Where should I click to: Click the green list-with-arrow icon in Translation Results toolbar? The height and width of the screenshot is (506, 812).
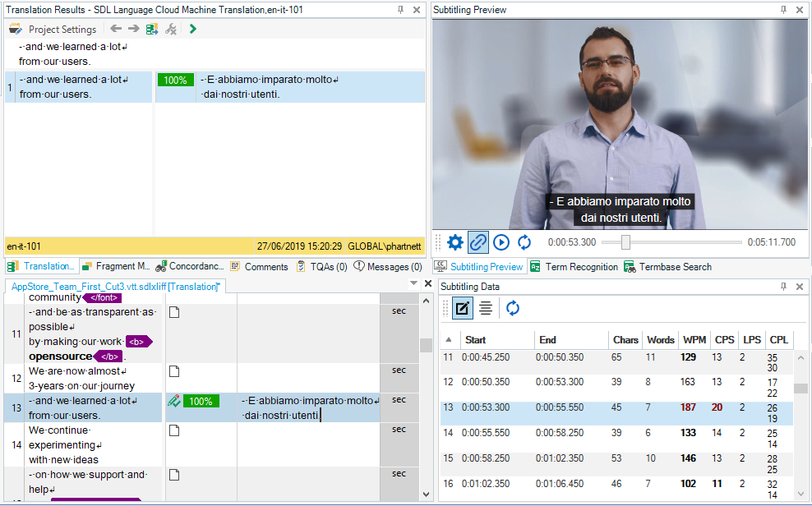(152, 29)
